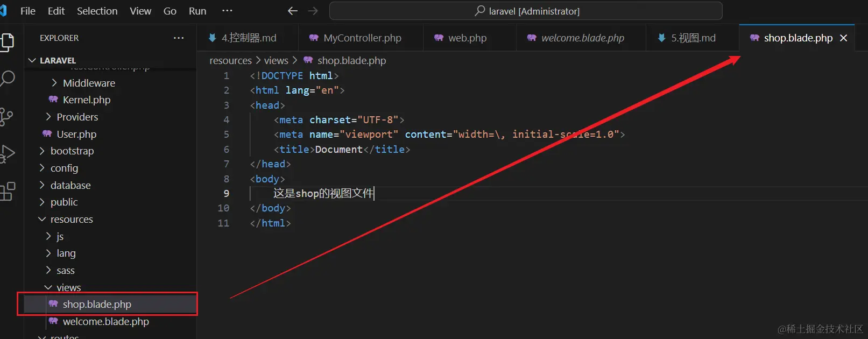The width and height of the screenshot is (868, 339).
Task: Switch to the web.php tab
Action: pyautogui.click(x=469, y=38)
